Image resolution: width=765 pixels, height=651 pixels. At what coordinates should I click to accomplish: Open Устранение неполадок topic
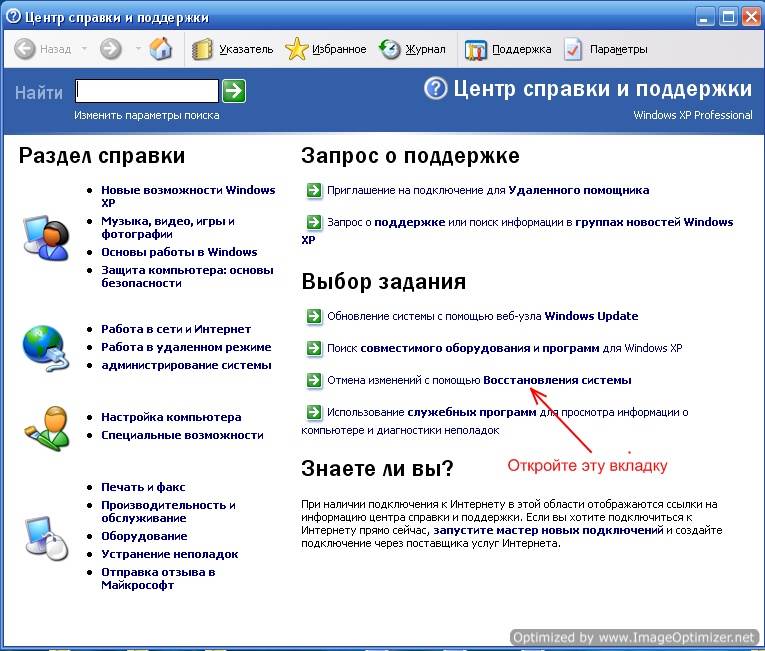[x=170, y=554]
